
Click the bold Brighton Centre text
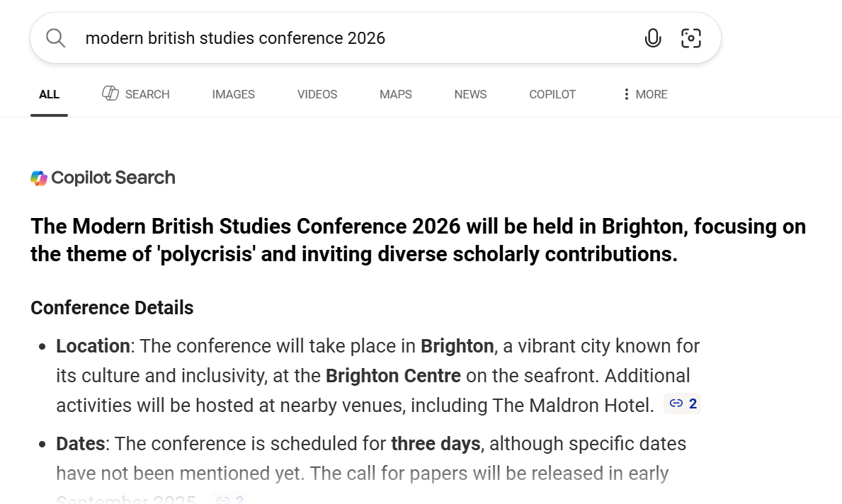(393, 376)
